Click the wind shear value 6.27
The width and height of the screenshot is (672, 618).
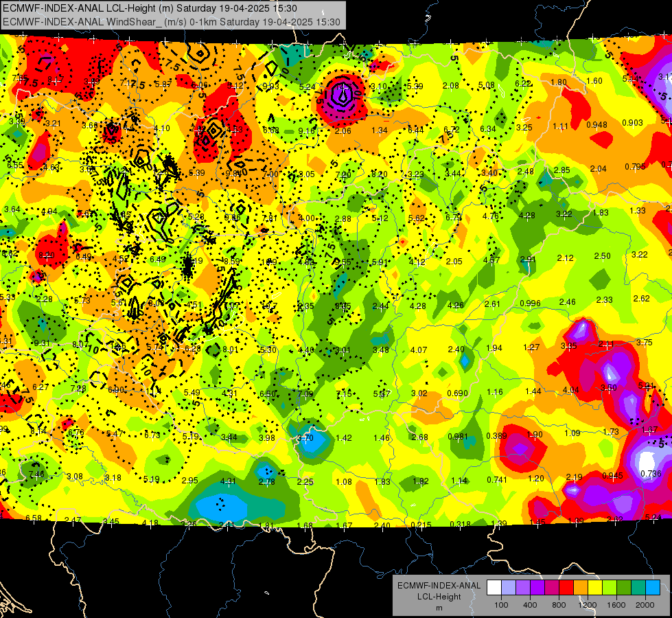point(40,387)
